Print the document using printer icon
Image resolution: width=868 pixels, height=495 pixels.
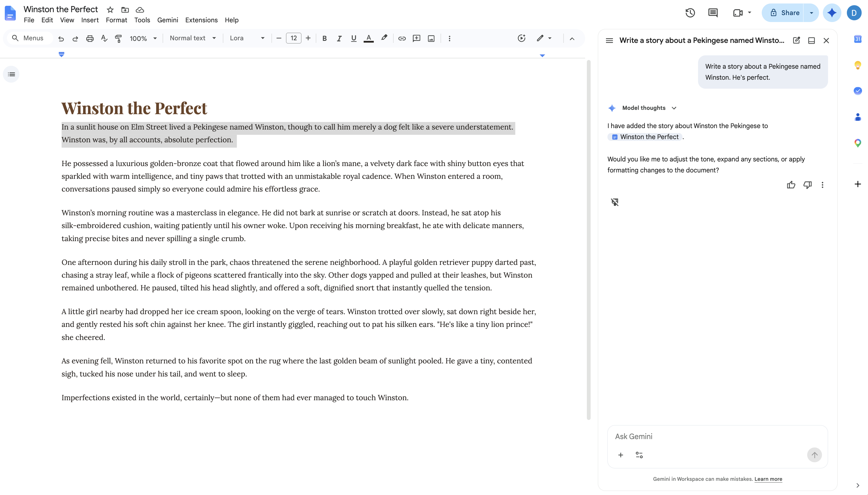coord(90,39)
